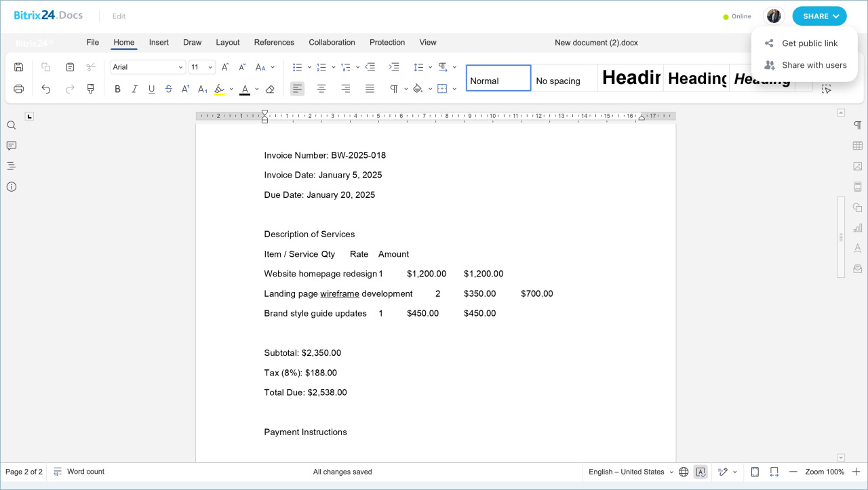This screenshot has height=490, width=868.
Task: Expand the font size dropdown
Action: [x=210, y=67]
